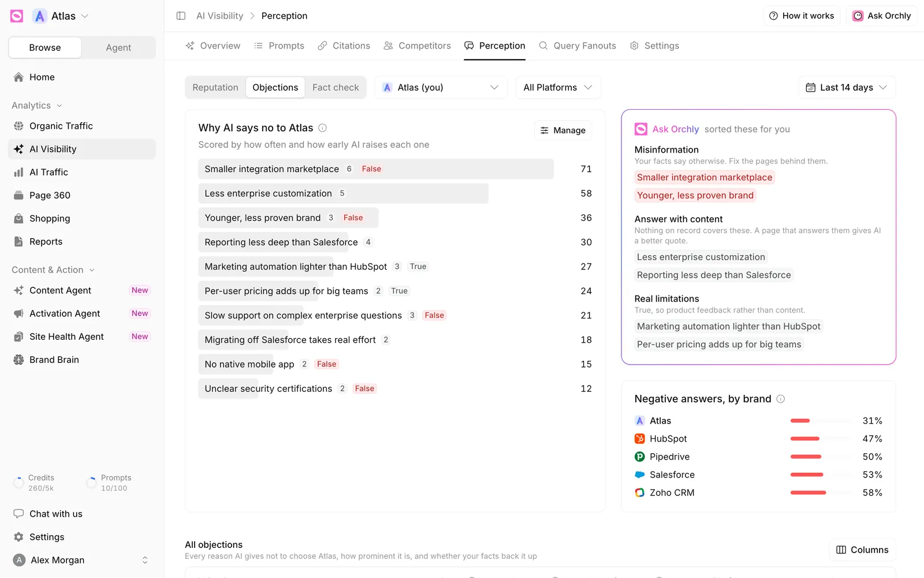Open the All Platforms dropdown
Screen dimensions: 924x578
coord(558,87)
